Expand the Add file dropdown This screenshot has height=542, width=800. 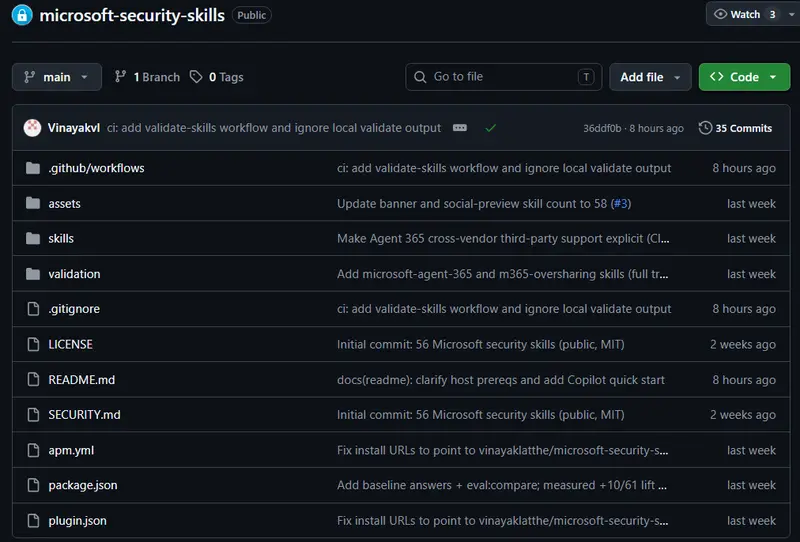pyautogui.click(x=650, y=77)
